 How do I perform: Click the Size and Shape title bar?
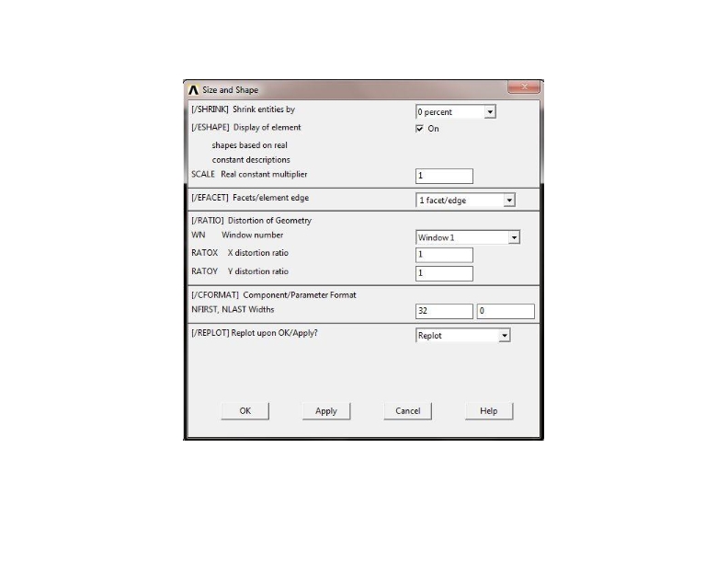(x=349, y=90)
